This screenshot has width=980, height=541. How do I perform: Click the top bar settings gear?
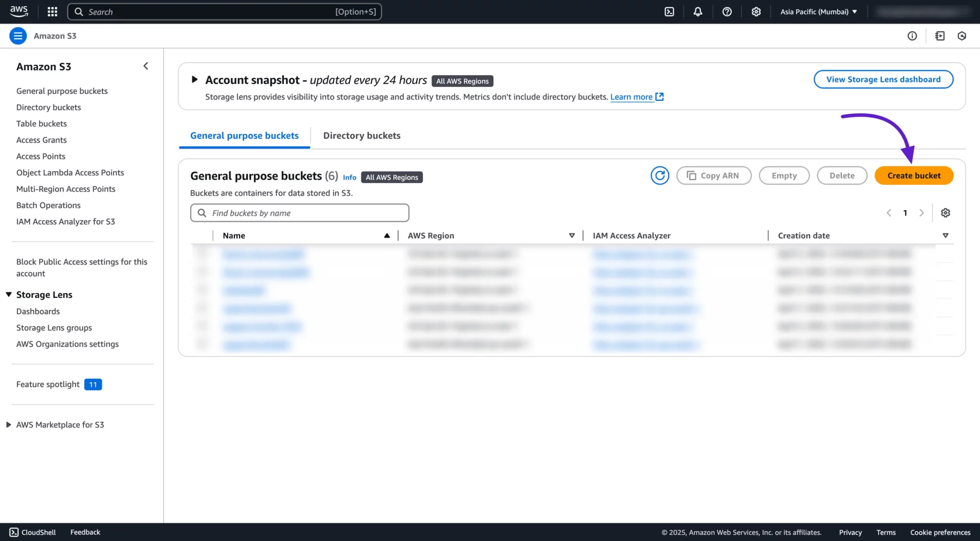pos(756,12)
